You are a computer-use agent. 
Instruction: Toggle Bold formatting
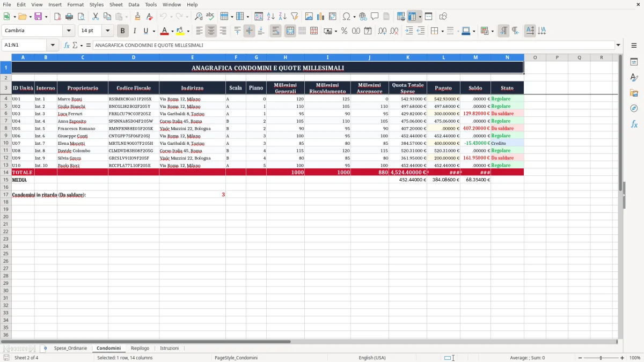click(x=122, y=31)
